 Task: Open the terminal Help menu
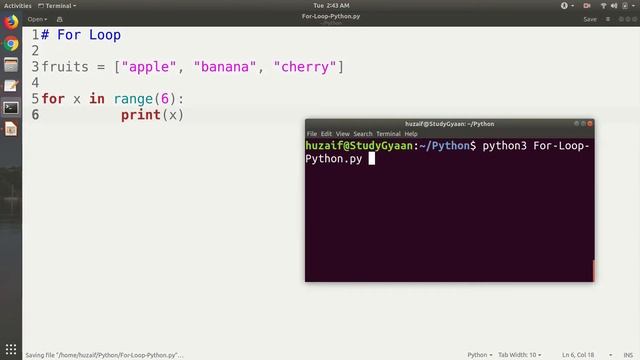point(411,133)
